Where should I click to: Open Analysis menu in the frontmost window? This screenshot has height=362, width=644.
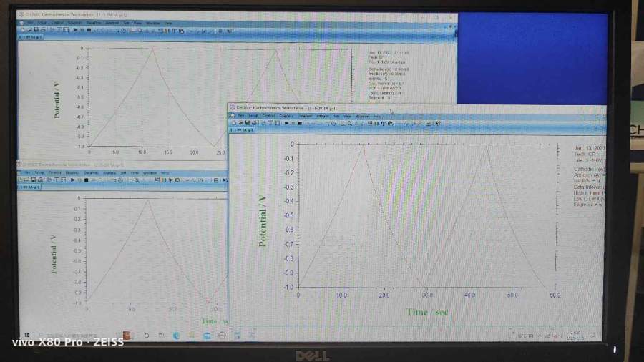point(323,115)
